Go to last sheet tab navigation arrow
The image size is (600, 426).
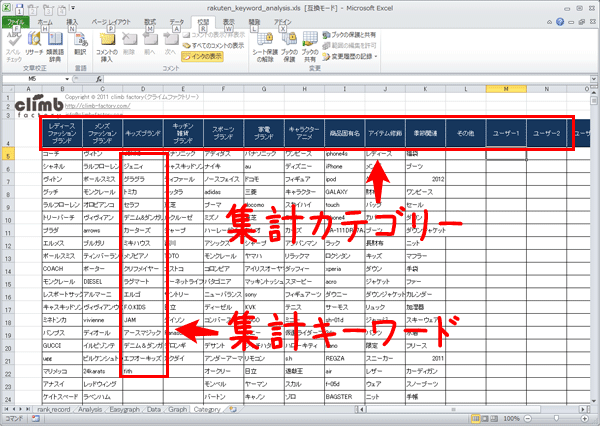28,409
